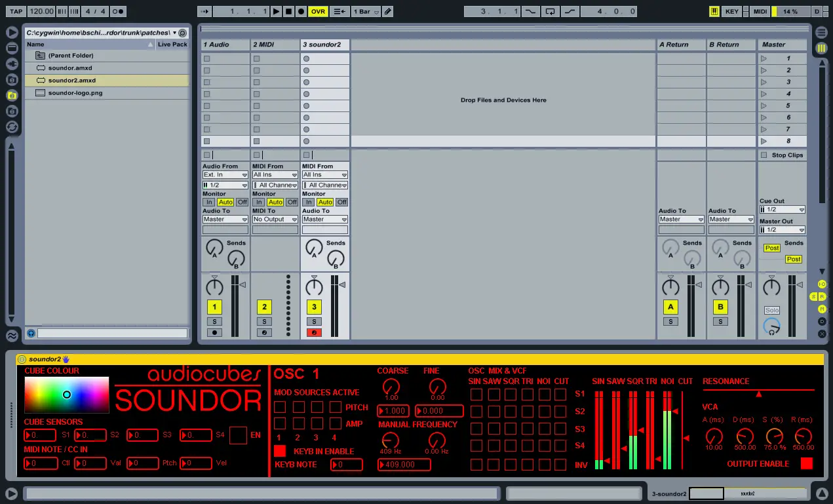Open Audio From Ext. In dropdown
The height and width of the screenshot is (504, 833).
pos(225,175)
